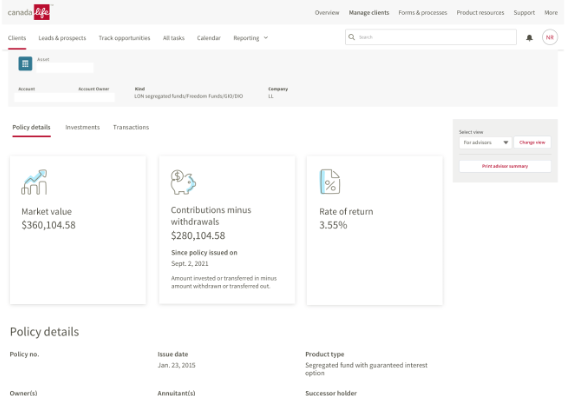The height and width of the screenshot is (396, 567).
Task: Click the Canada Life logo
Action: tap(29, 12)
